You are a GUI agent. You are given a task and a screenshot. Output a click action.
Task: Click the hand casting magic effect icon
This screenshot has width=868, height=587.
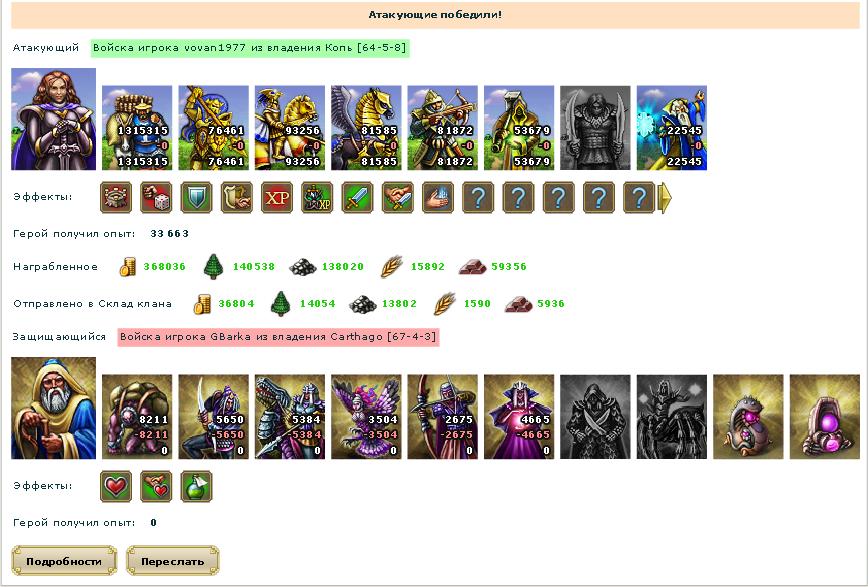(438, 198)
